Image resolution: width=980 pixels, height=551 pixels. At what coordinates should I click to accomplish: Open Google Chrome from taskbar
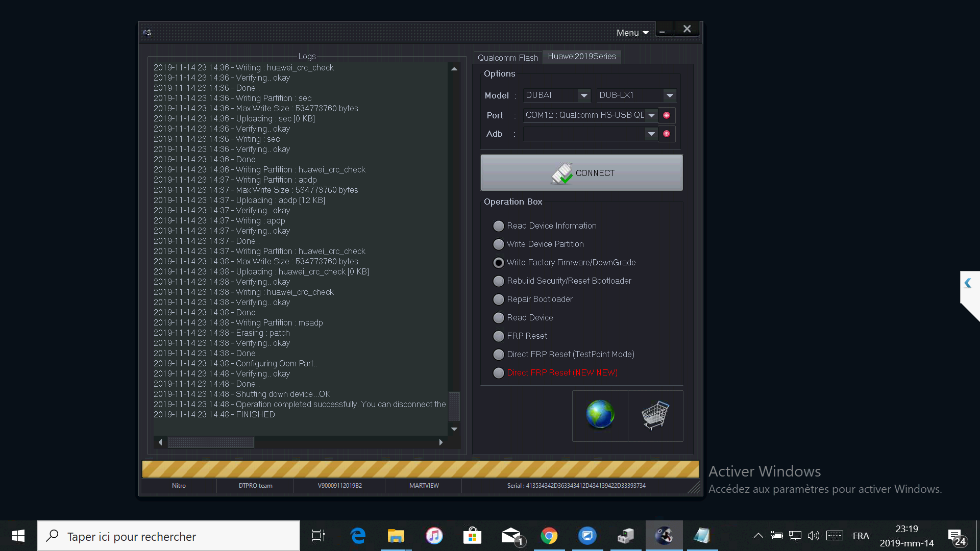549,536
